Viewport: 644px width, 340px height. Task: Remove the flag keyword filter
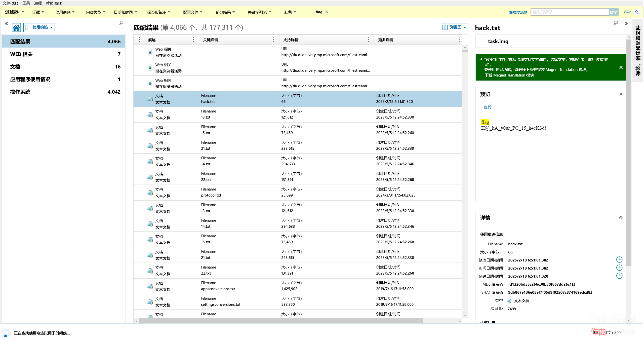tap(327, 12)
